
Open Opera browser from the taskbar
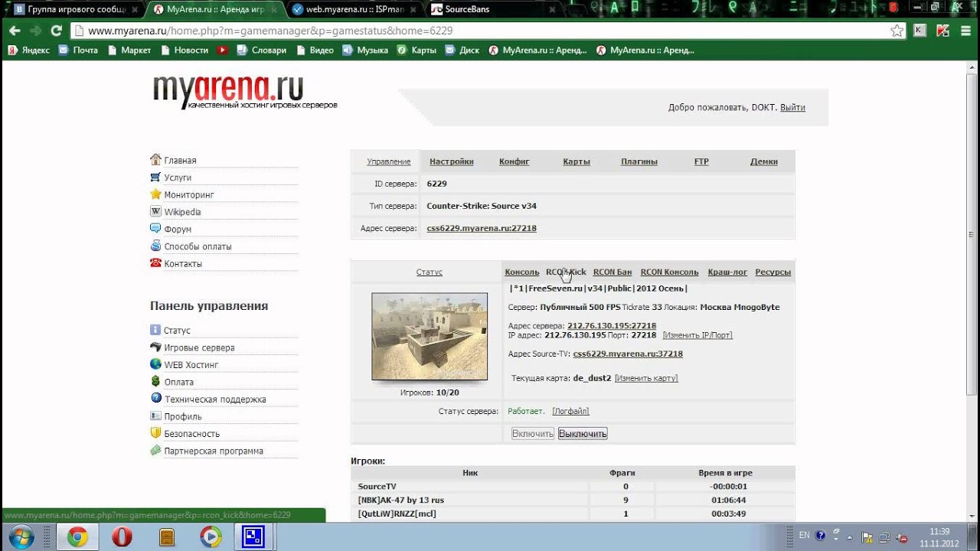122,537
